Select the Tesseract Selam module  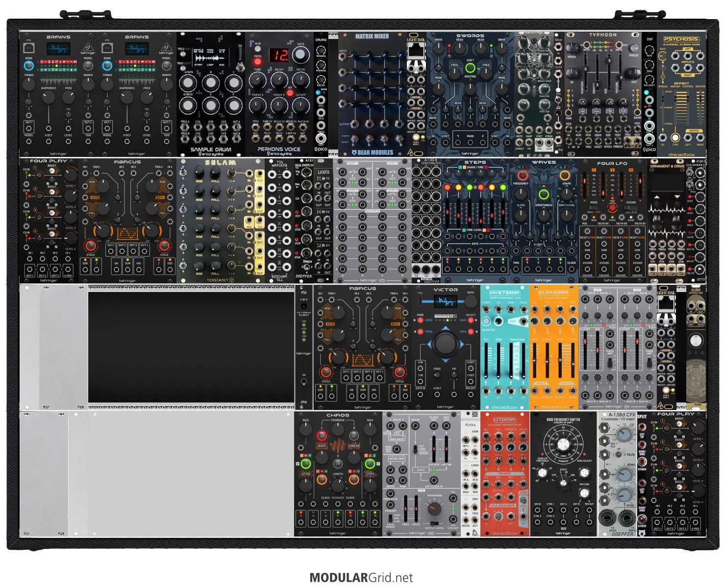221,221
